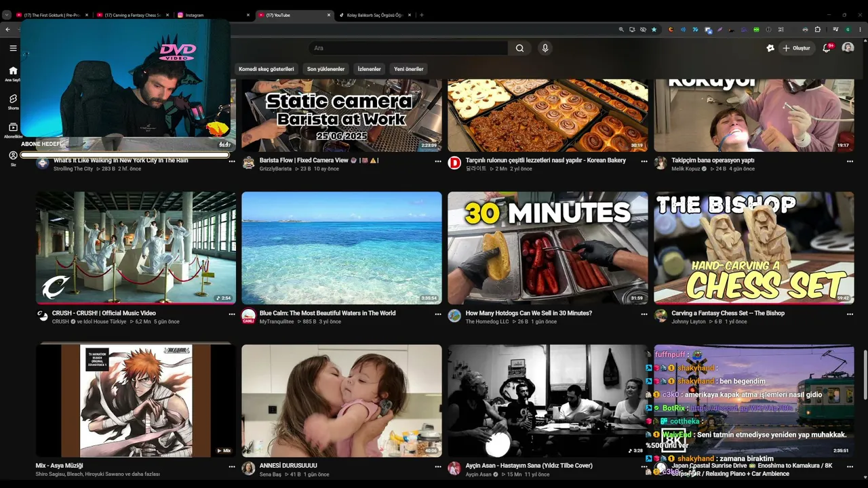
Task: Play The Bishop chess set thumbnail
Action: coord(754,248)
